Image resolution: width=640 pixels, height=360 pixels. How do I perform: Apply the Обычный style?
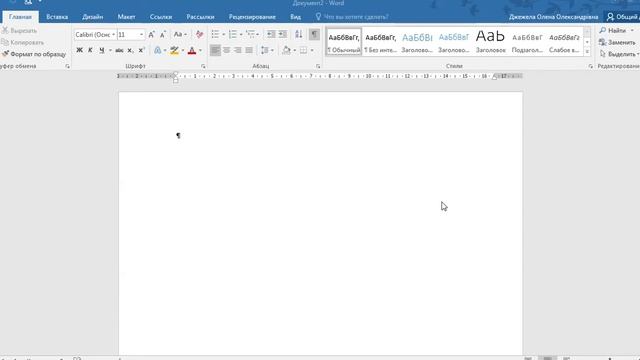[344, 42]
